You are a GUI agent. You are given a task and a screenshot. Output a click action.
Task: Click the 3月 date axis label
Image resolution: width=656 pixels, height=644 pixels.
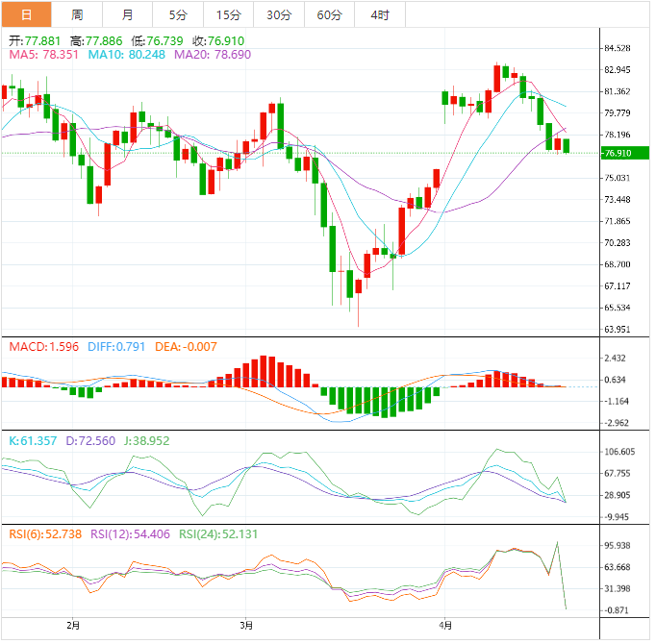point(245,626)
